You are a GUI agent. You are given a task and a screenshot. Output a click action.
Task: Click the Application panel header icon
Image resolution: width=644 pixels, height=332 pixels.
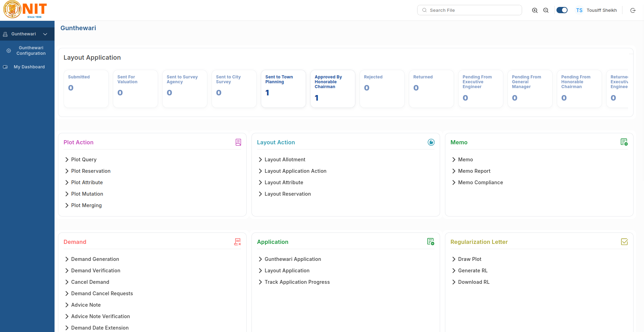coord(431,242)
